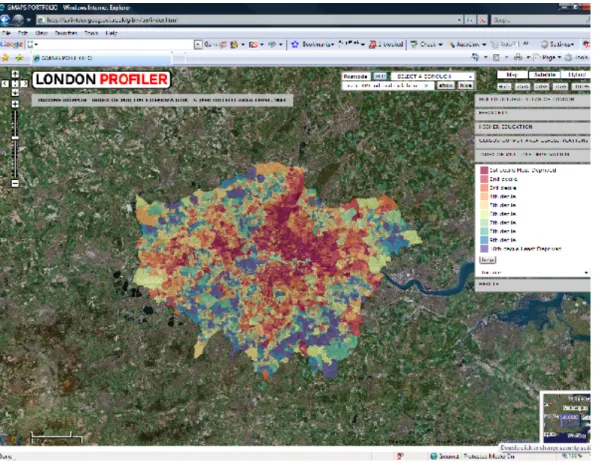Open the IE Page menu dropdown
The width and height of the screenshot is (595, 462).
coord(547,57)
